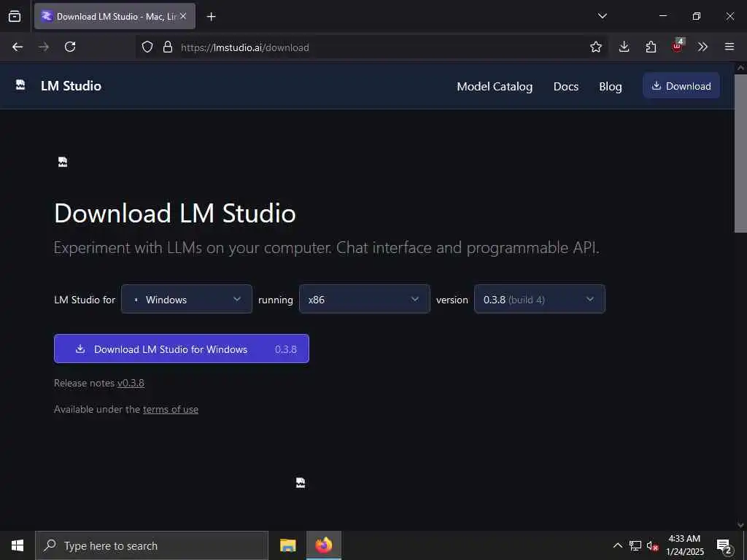
Task: Click the Experiment with LLMs subtitle text
Action: [x=326, y=248]
